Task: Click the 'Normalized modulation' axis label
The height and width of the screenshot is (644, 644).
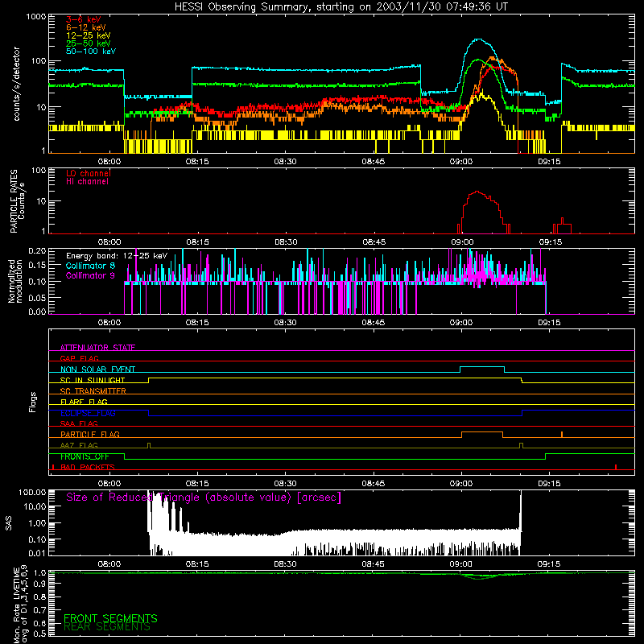Action: (14, 281)
